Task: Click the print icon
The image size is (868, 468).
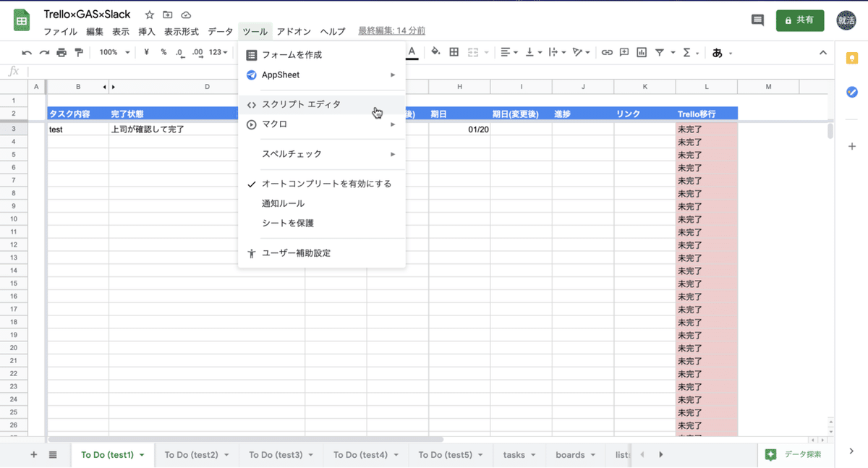Action: [x=61, y=53]
